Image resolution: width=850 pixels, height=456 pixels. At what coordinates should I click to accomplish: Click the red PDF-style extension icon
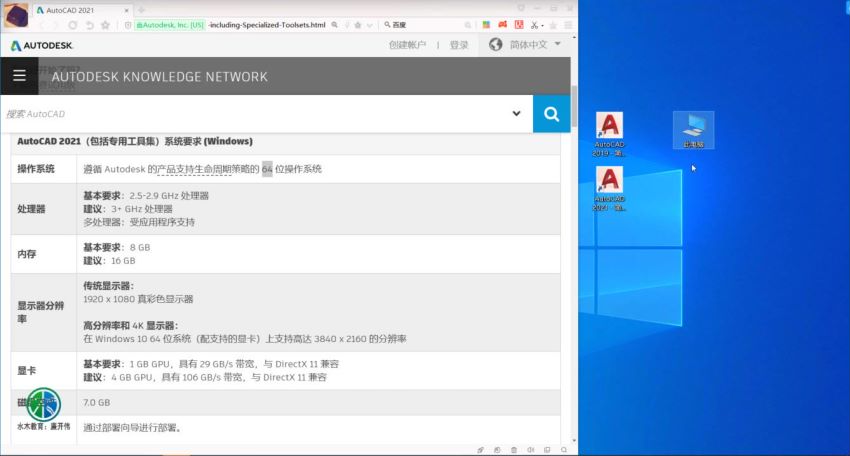coord(519,25)
